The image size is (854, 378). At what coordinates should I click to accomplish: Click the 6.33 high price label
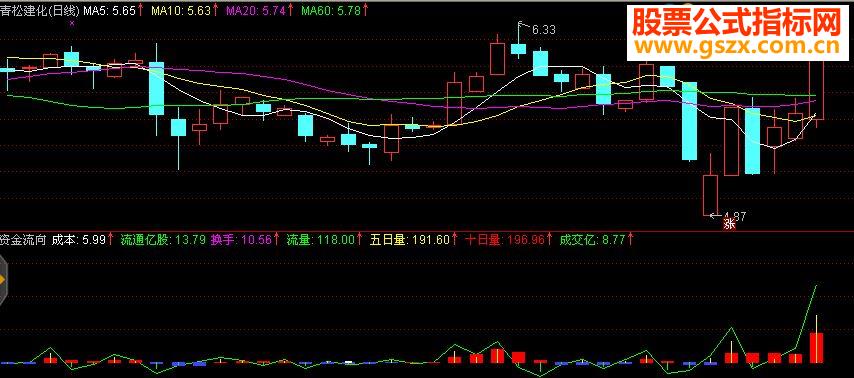tap(543, 30)
